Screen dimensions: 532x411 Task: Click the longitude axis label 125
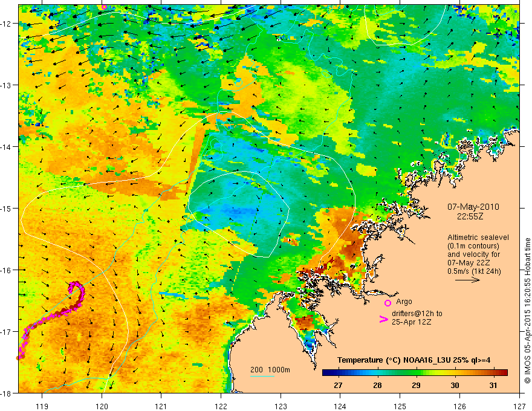(x=400, y=406)
